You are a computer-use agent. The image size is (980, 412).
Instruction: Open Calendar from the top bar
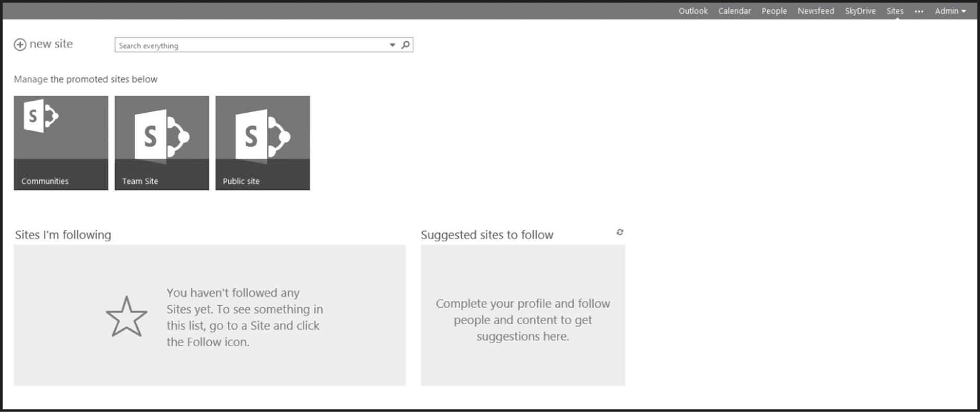(x=734, y=11)
